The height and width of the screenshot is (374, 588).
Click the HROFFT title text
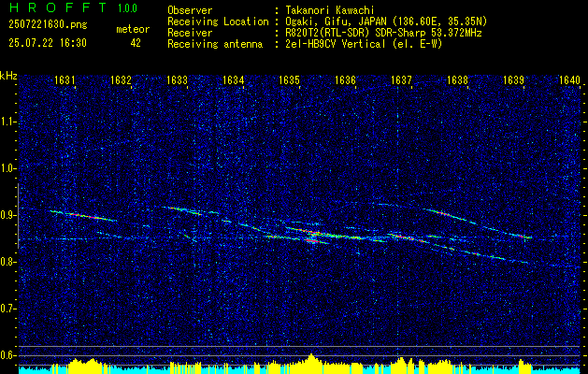pos(58,7)
